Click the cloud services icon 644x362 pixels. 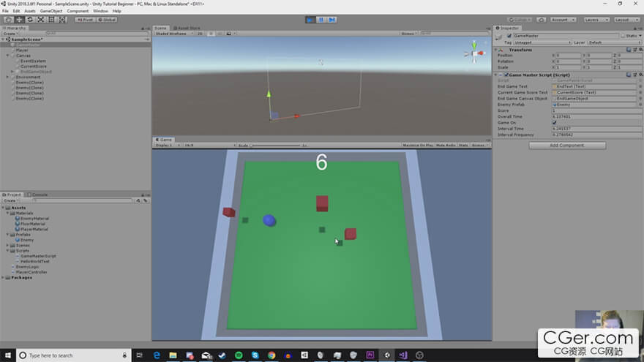tap(541, 20)
